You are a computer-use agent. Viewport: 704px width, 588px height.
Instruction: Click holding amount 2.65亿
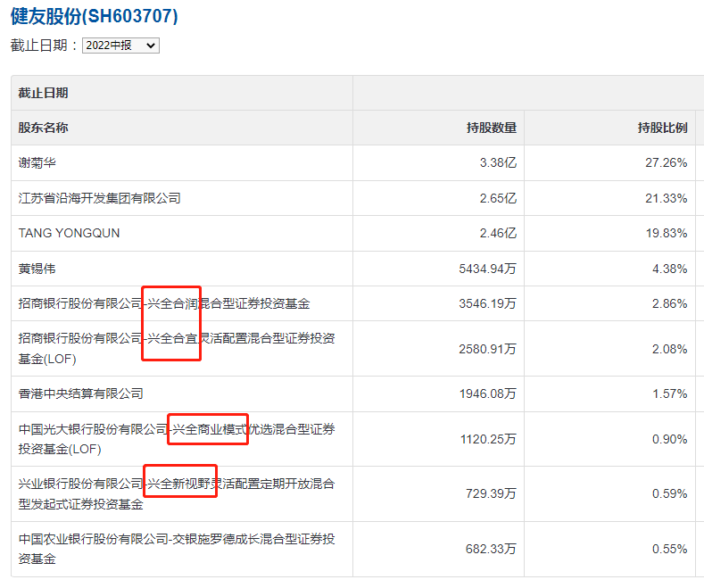(x=498, y=198)
